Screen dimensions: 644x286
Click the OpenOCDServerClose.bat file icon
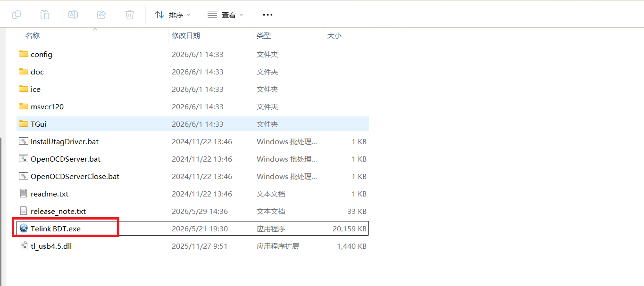pos(24,176)
